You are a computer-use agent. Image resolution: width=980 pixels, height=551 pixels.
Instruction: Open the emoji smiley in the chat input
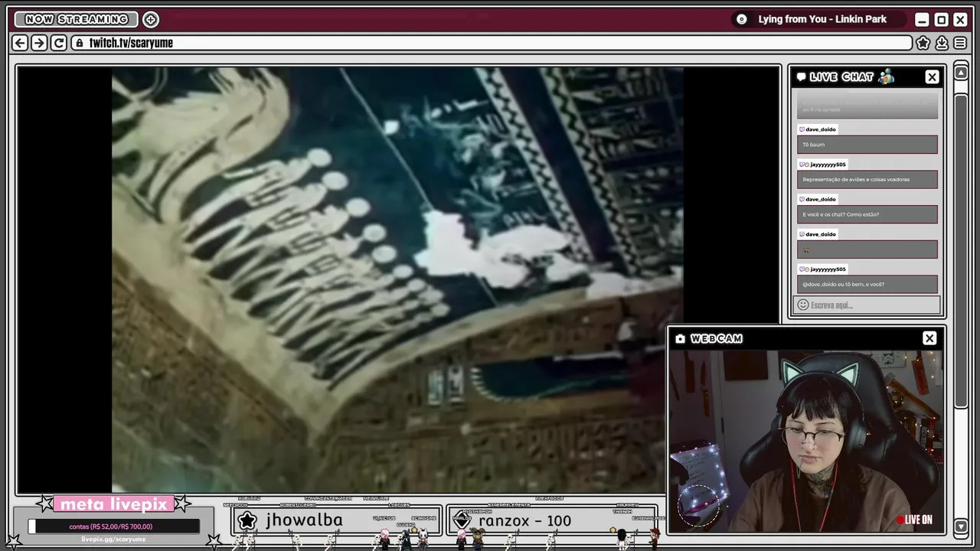click(x=802, y=305)
